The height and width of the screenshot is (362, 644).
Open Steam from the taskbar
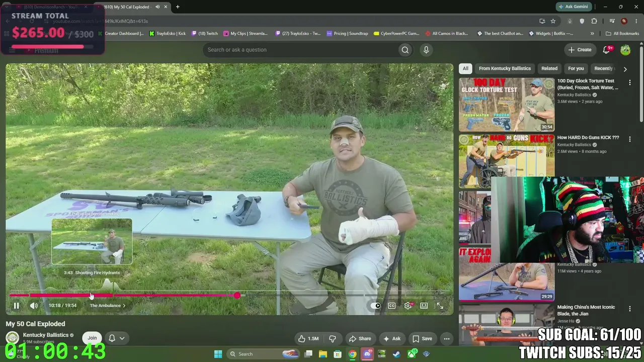pyautogui.click(x=396, y=354)
